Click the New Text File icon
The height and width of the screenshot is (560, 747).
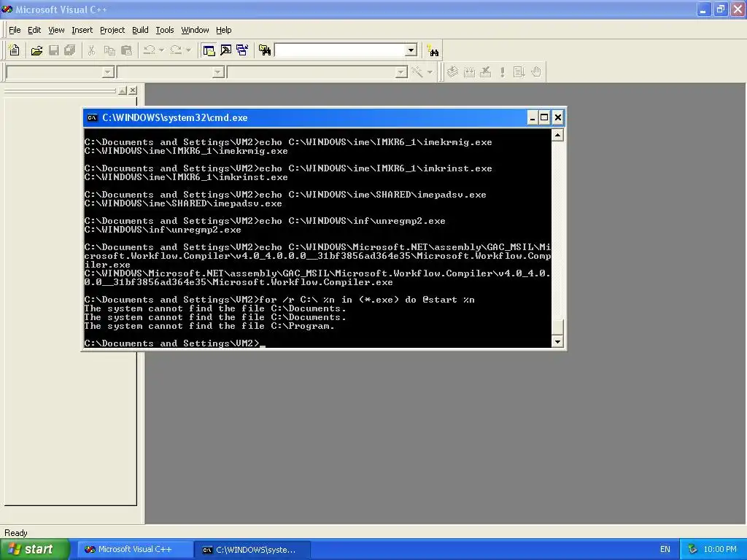[15, 50]
